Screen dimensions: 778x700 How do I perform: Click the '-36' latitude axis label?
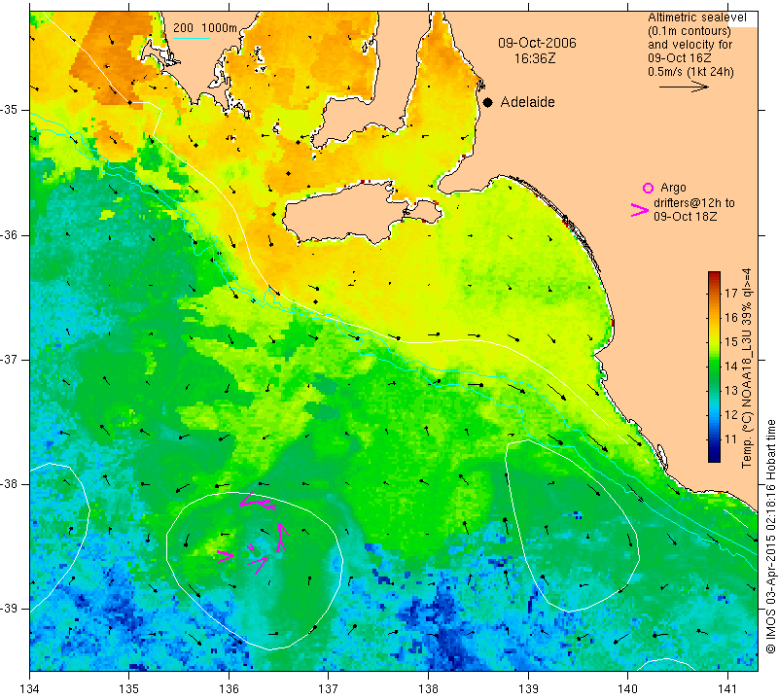[x=10, y=234]
